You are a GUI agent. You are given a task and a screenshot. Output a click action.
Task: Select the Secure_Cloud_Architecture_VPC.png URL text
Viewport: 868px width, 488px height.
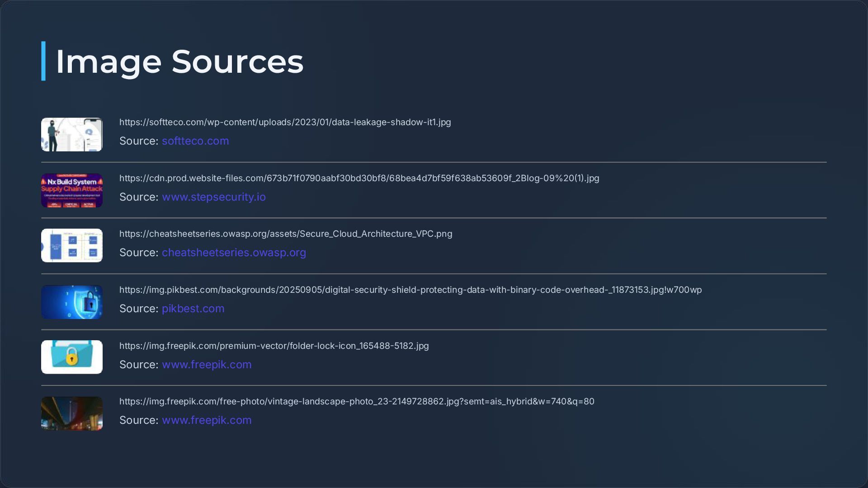pyautogui.click(x=285, y=234)
